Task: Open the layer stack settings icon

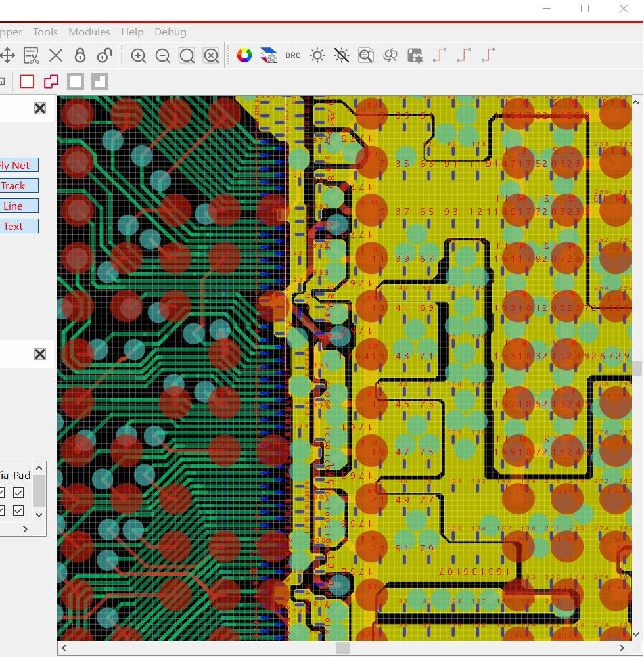Action: 269,55
